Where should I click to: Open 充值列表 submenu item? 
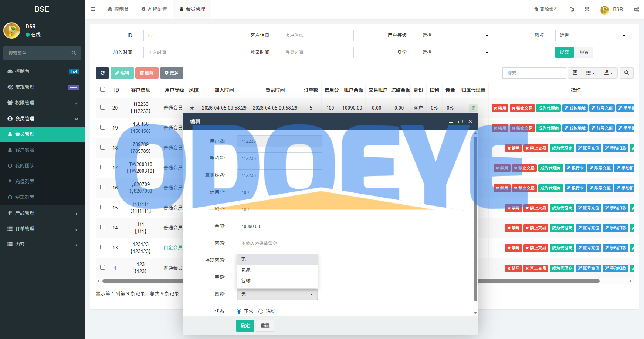click(42, 181)
